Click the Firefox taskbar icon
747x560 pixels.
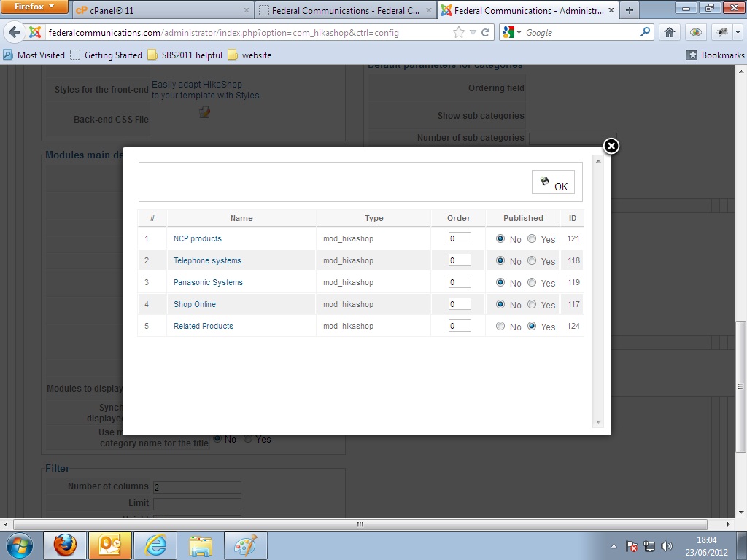(x=65, y=545)
